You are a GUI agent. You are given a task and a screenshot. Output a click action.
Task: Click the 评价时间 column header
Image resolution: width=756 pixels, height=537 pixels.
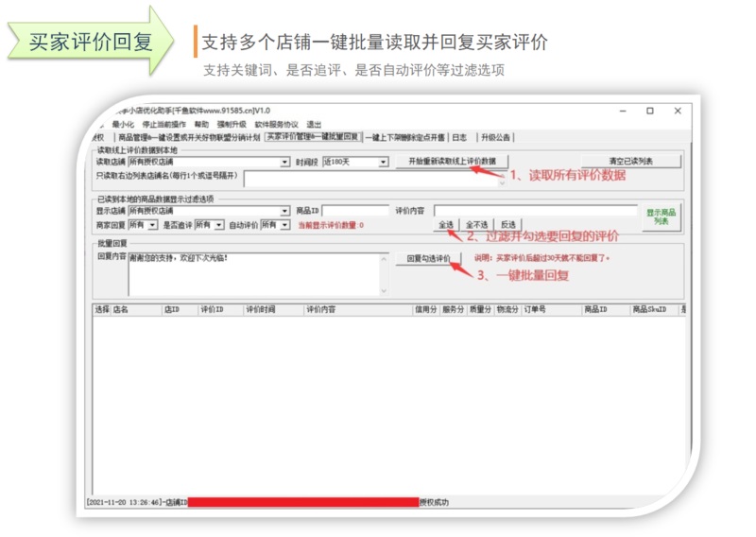(262, 309)
